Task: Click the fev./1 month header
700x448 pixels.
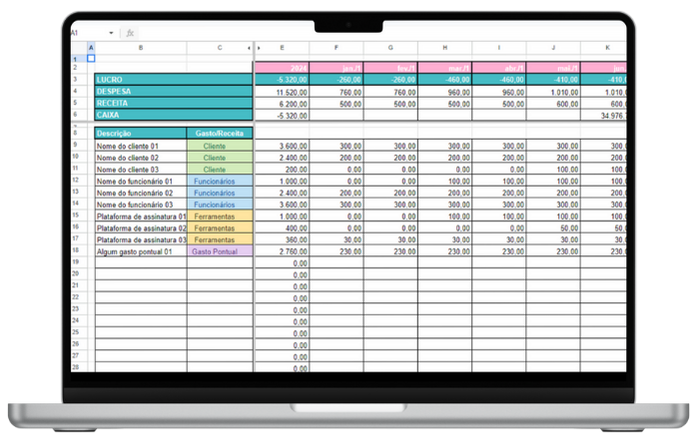Action: [x=391, y=68]
